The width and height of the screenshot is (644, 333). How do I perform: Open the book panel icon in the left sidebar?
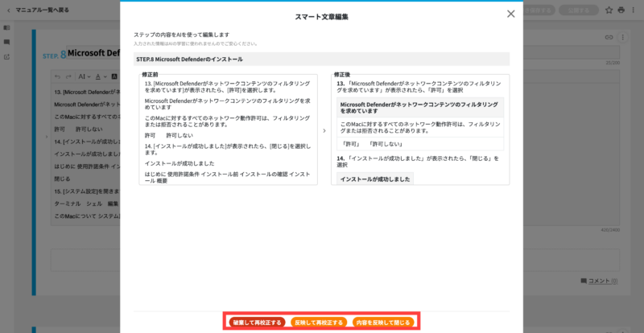6,28
